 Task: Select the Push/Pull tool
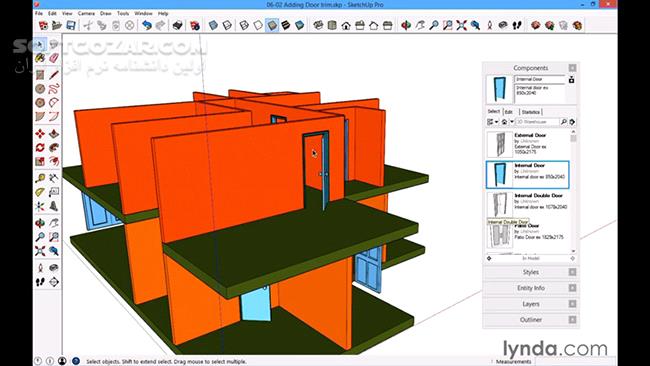[x=54, y=133]
